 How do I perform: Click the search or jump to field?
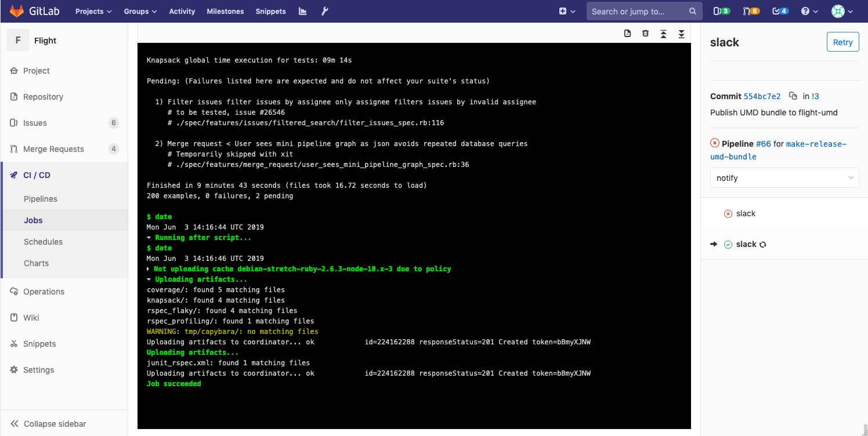click(636, 11)
